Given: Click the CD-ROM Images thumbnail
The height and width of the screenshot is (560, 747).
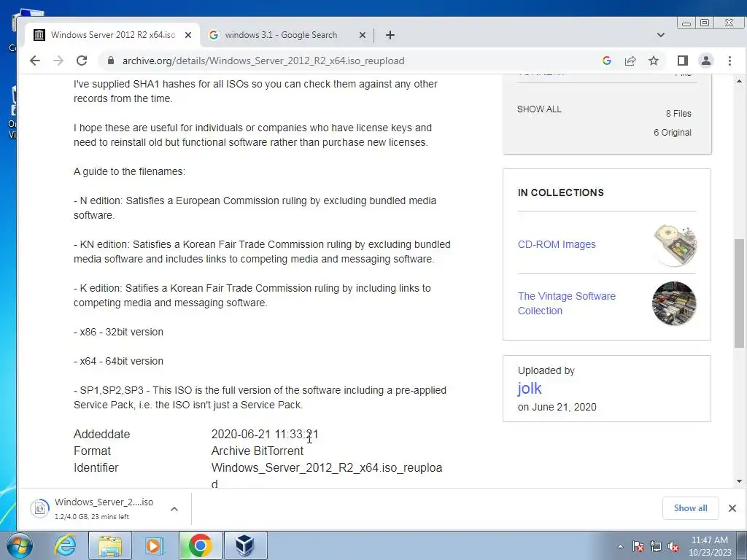Looking at the screenshot, I should pos(675,245).
